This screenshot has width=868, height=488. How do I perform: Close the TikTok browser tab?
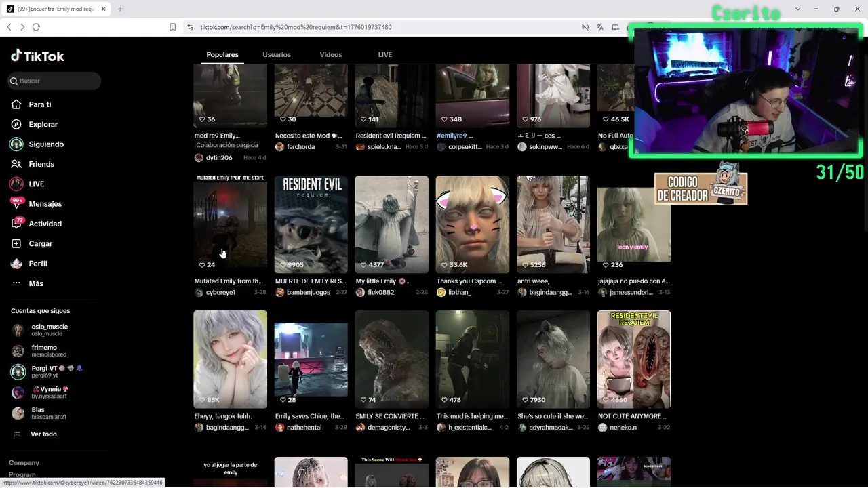tap(104, 9)
